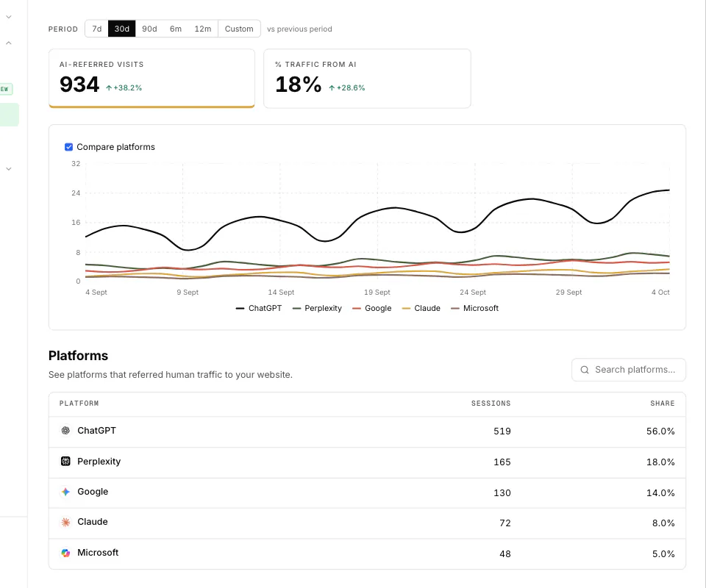Click the +38.2% change value
This screenshot has height=588, width=706.
pos(127,88)
